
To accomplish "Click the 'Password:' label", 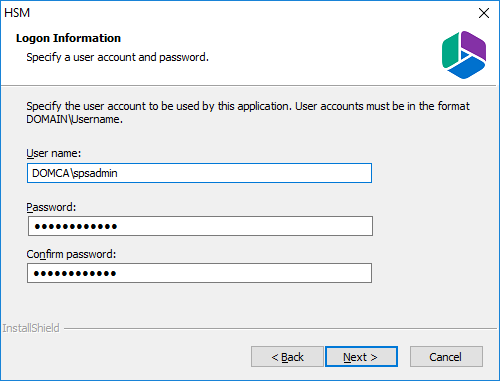I will click(x=51, y=207).
